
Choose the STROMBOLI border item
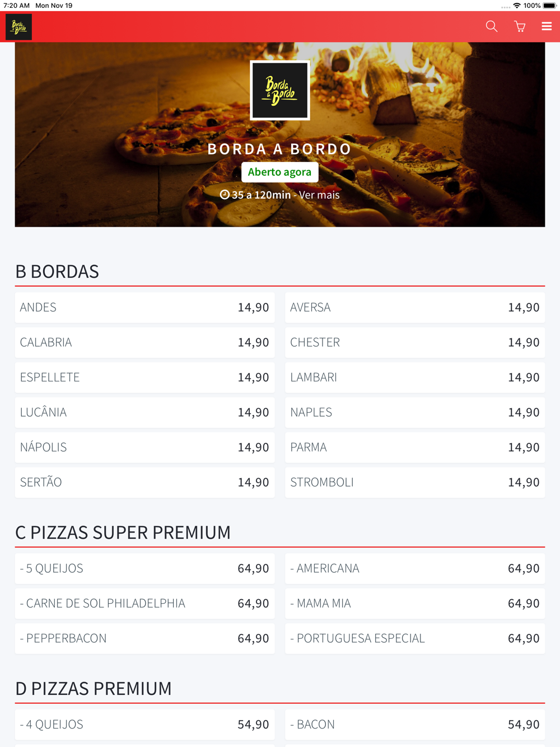click(415, 482)
